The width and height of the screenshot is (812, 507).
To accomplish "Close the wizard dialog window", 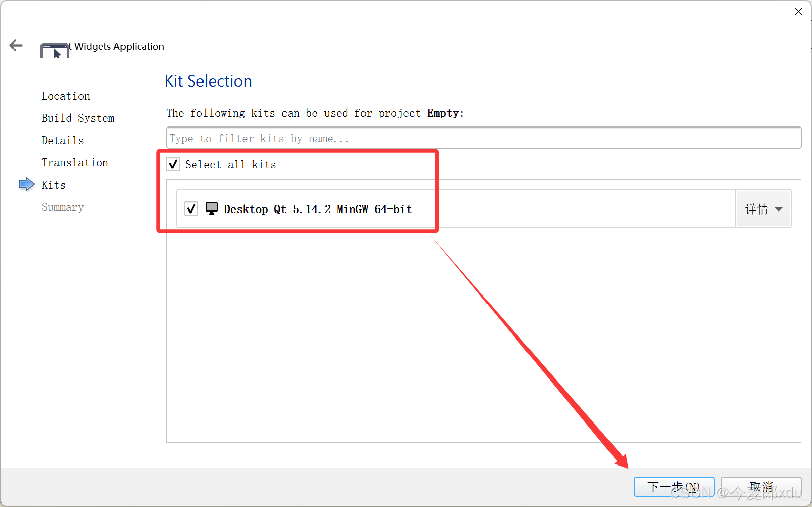I will pos(798,11).
